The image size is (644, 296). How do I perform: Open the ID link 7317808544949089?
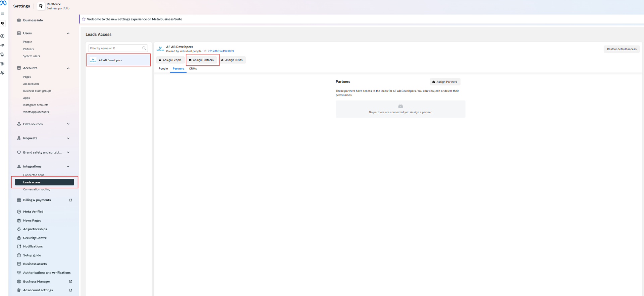click(x=221, y=51)
